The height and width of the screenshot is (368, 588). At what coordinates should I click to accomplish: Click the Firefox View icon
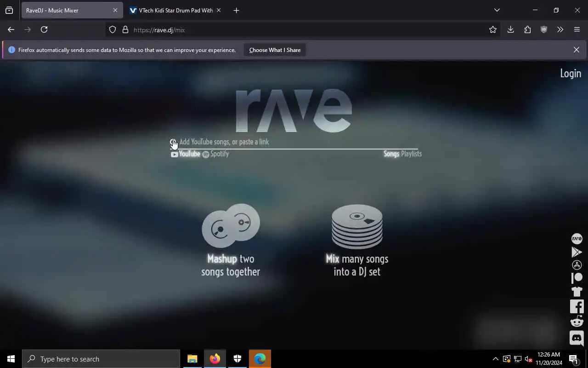(x=9, y=10)
